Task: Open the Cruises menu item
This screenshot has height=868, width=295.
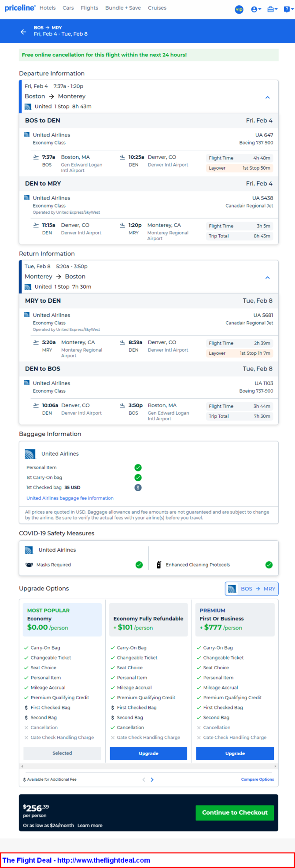Action: 157,8
